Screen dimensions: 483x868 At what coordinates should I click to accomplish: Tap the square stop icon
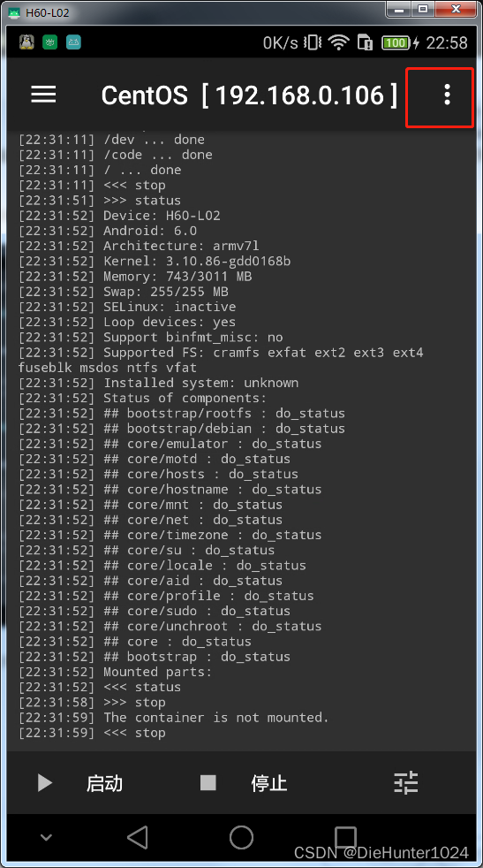[x=208, y=783]
